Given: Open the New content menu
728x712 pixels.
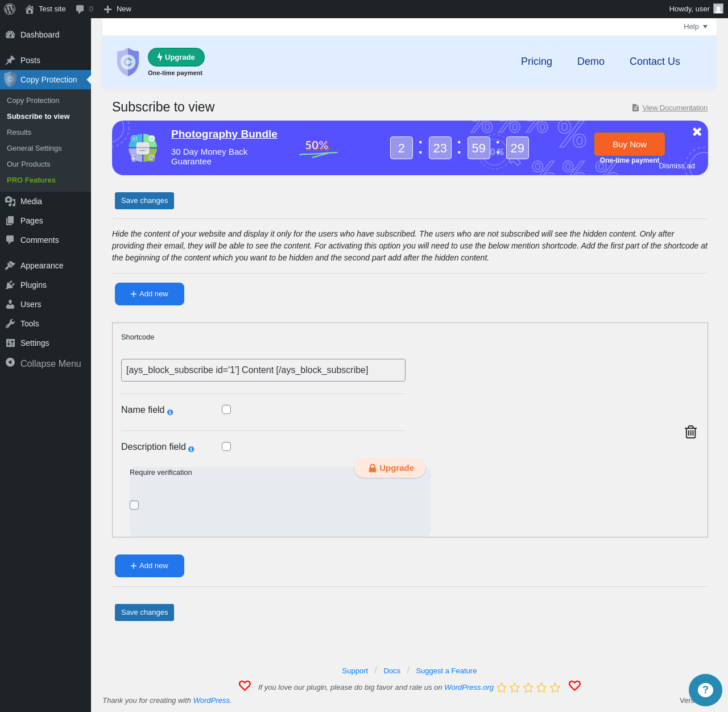Looking at the screenshot, I should [x=118, y=9].
